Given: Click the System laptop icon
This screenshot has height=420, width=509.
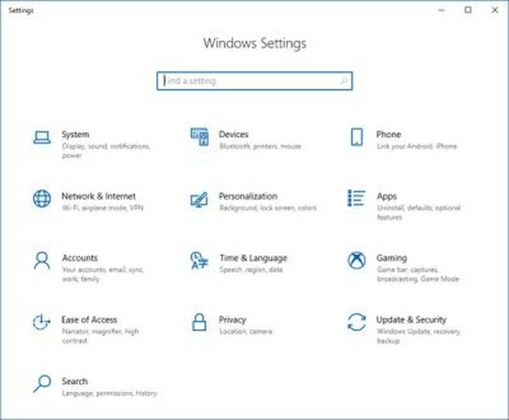Looking at the screenshot, I should point(42,137).
